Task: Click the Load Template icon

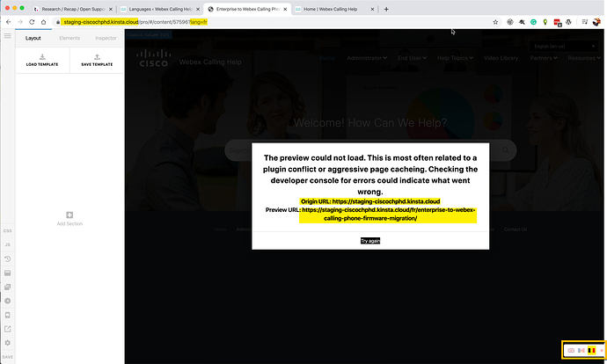Action: (x=42, y=57)
